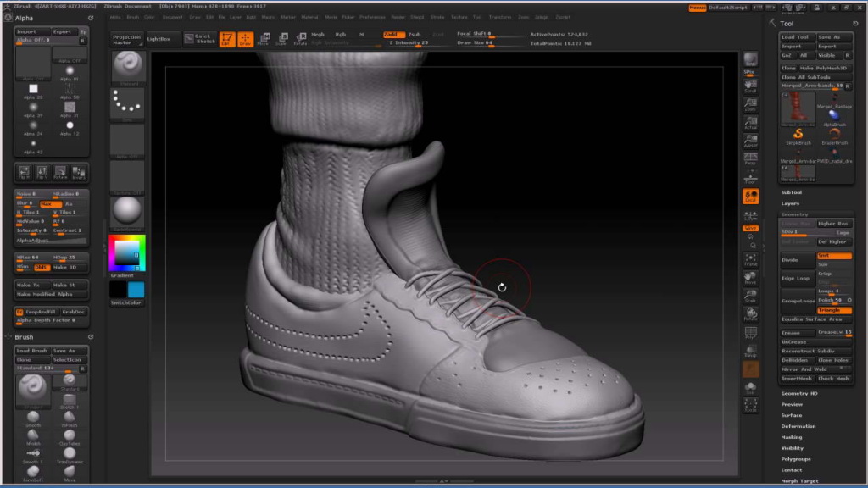This screenshot has width=868, height=488.
Task: Select the SimpleBrush tool icon
Action: point(798,136)
